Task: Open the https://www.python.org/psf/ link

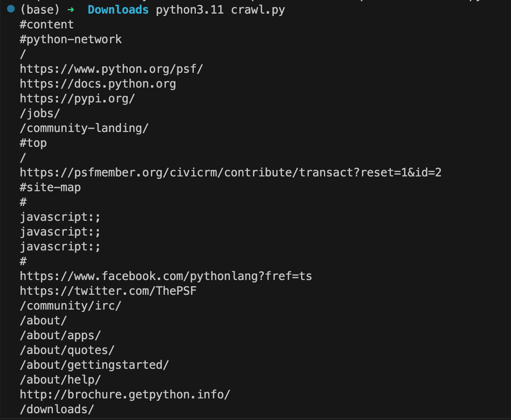Action: pyautogui.click(x=111, y=69)
